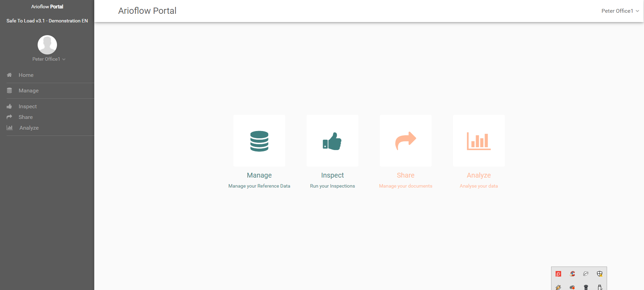Click 'Safe To Load v3.1 - Demonstration EN' text
Viewport: 644px width, 290px height.
pos(47,21)
